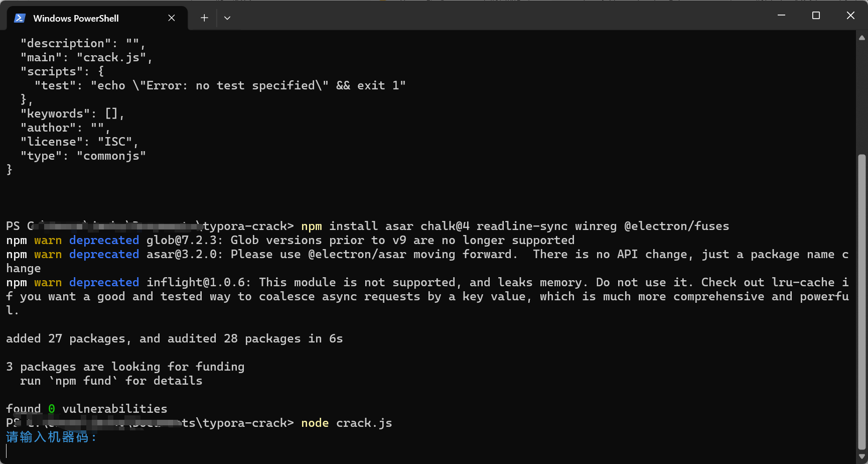Screen dimensions: 868x464
Task: Click the scrollbar down arrow
Action: (x=862, y=456)
